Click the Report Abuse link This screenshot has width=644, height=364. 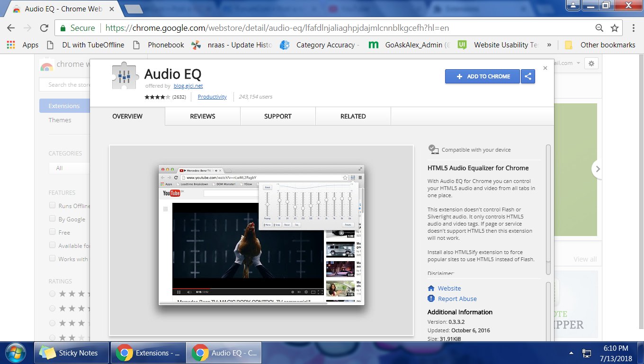(457, 299)
